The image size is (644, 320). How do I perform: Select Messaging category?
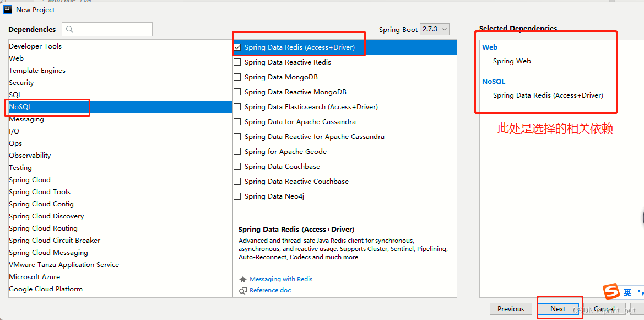pyautogui.click(x=120, y=119)
